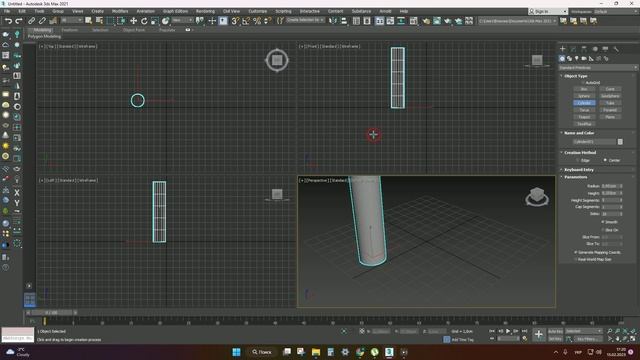640x360 pixels.
Task: Collapse the Object Type rollout
Action: coord(576,76)
